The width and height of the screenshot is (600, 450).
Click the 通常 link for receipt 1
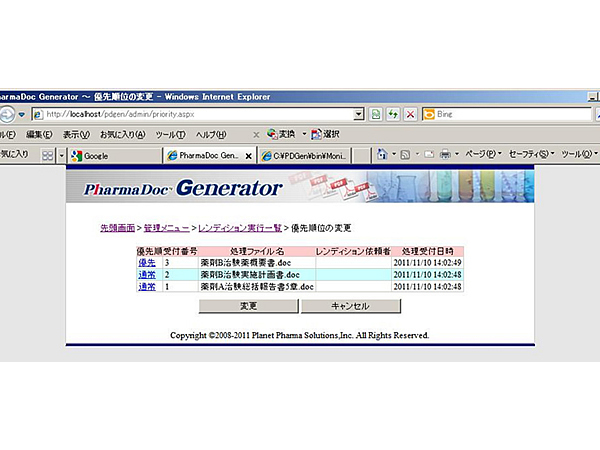click(147, 287)
